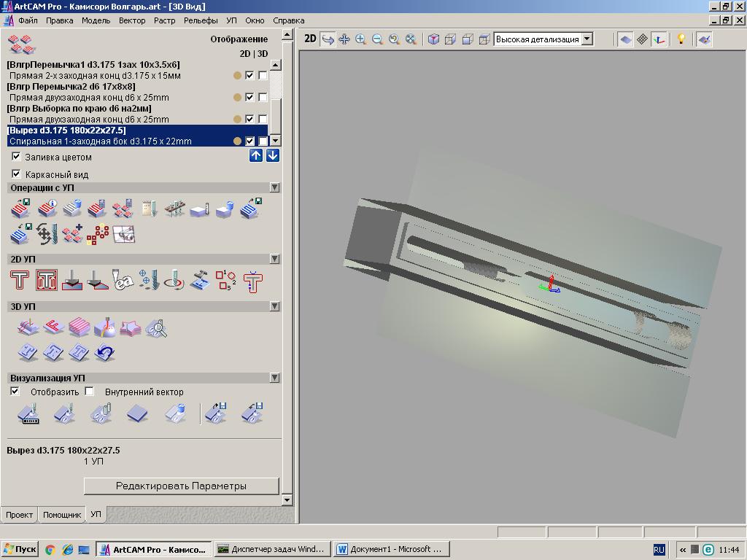Screen dimensions: 747x560
Task: Click the Windows 'Пуск' start button
Action: pyautogui.click(x=20, y=549)
